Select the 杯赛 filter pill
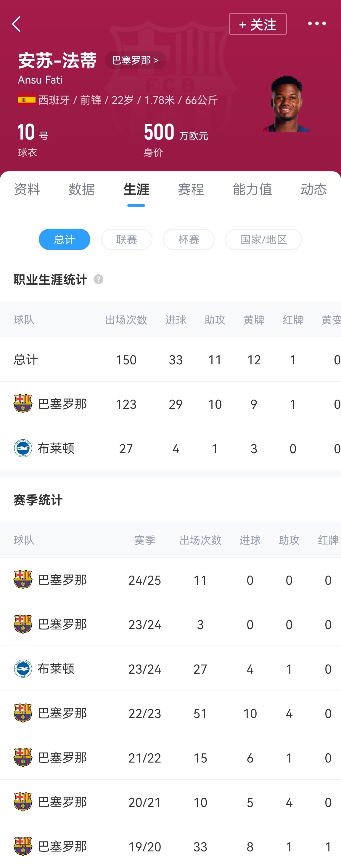 coord(189,239)
